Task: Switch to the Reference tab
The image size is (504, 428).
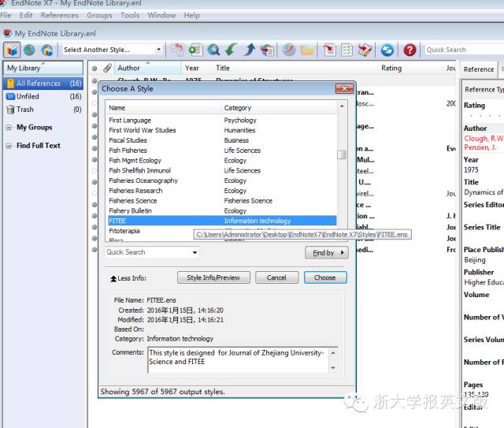Action: [x=479, y=69]
